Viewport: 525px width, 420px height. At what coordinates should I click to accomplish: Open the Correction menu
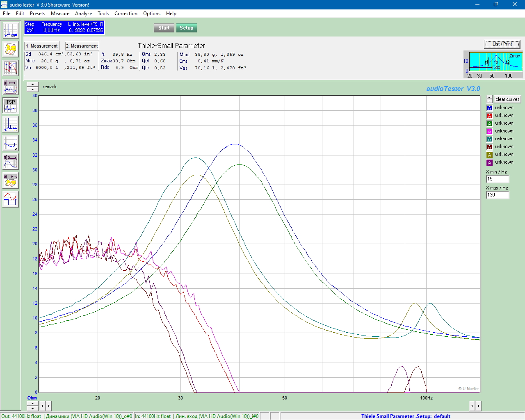click(x=126, y=14)
